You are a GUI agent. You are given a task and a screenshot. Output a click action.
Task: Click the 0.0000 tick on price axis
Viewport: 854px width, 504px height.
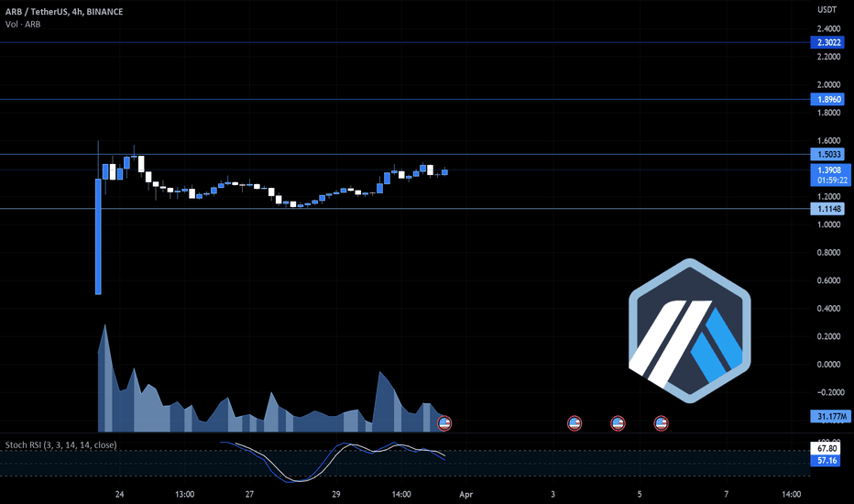tap(828, 365)
